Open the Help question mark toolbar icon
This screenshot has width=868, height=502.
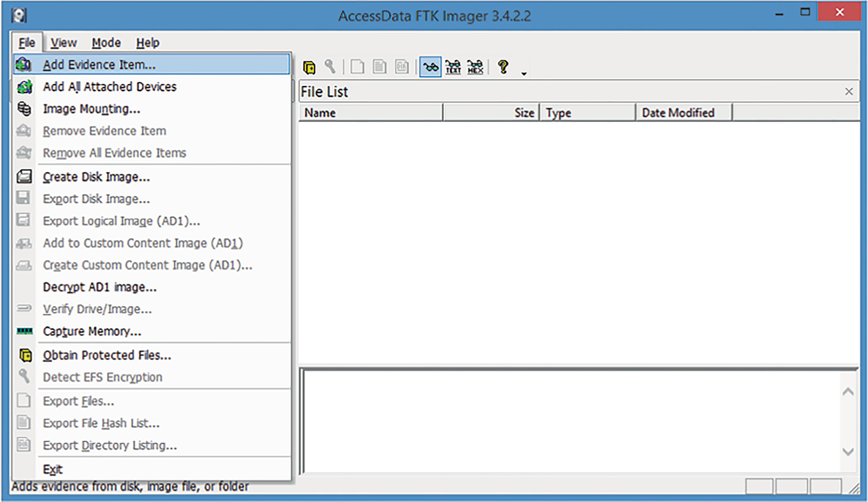pyautogui.click(x=501, y=67)
